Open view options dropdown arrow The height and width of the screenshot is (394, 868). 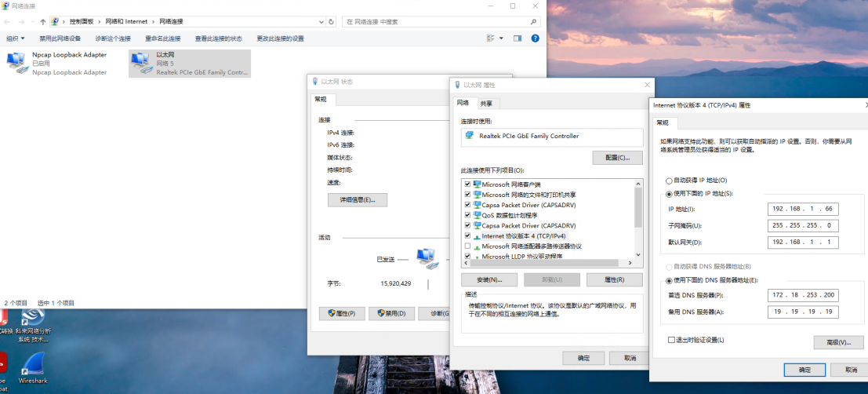(x=502, y=38)
